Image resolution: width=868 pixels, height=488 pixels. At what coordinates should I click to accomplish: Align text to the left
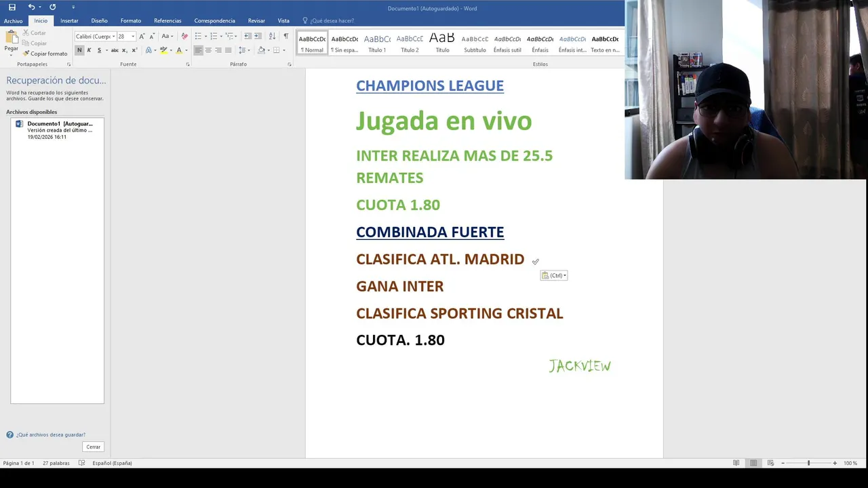198,50
